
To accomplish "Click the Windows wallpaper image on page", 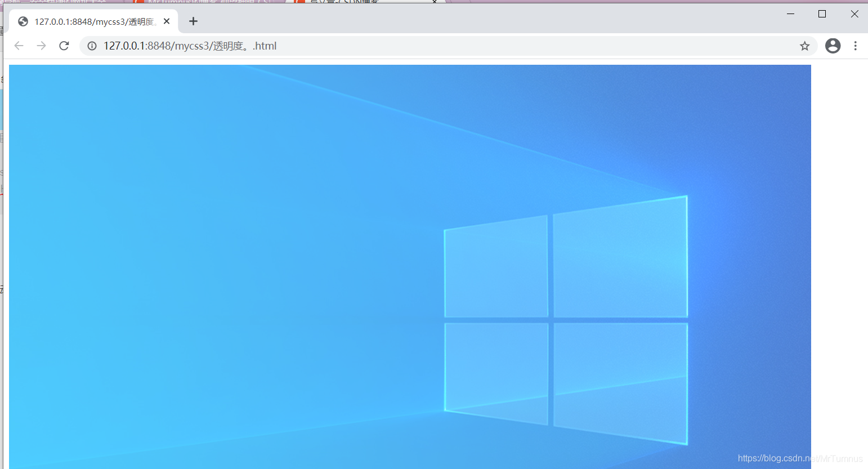I will [410, 266].
